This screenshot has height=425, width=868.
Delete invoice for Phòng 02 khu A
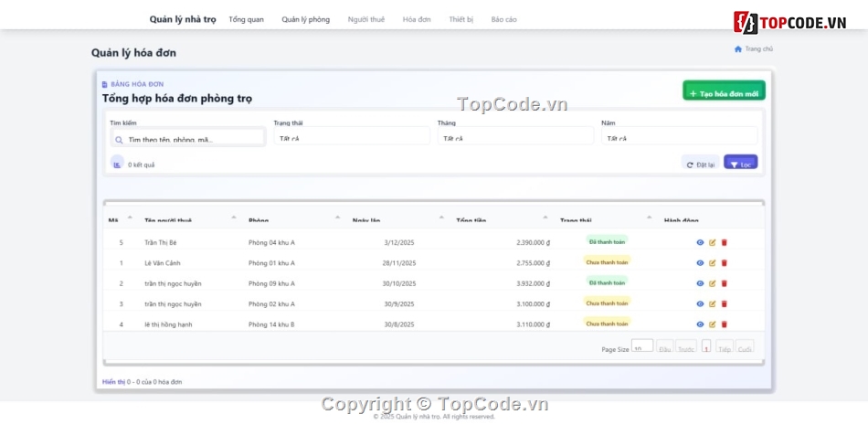[724, 303]
